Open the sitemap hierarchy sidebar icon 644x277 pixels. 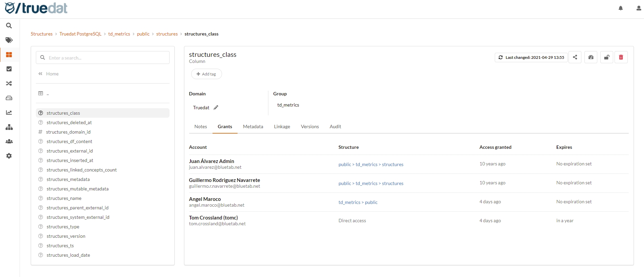9,127
